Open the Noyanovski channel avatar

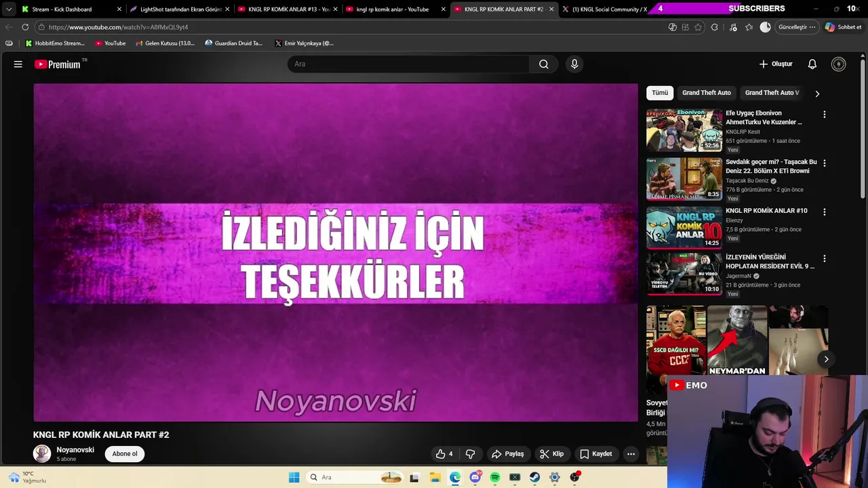coord(42,454)
